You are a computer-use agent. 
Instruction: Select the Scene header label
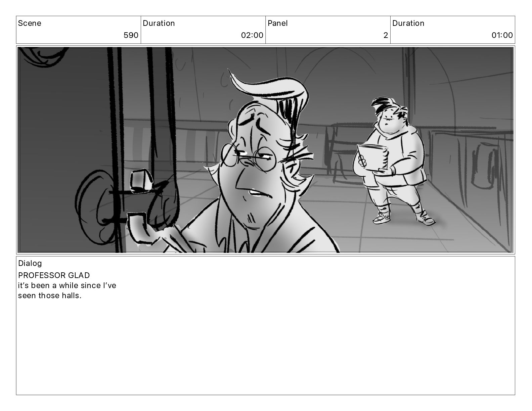(30, 23)
